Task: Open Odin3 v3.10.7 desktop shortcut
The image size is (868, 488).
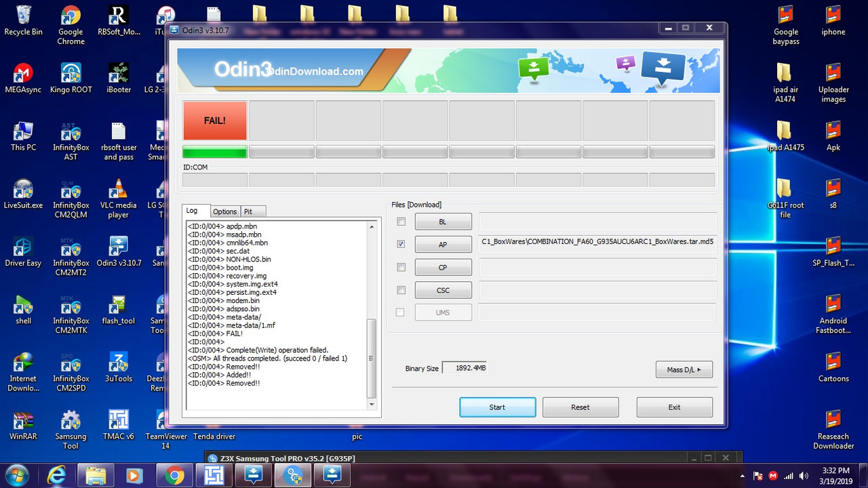Action: 119,251
